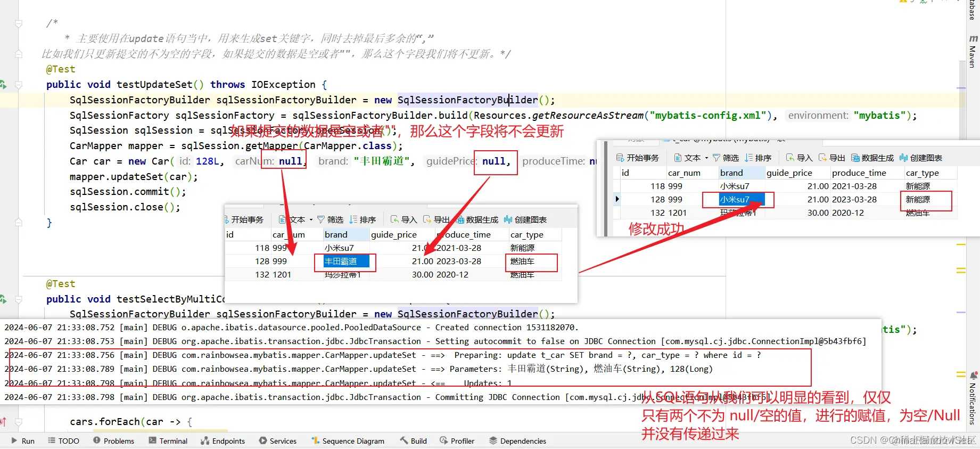Click the closing-brace fold marker of testUpdateSet
Screen dimensions: 980x449
(19, 223)
